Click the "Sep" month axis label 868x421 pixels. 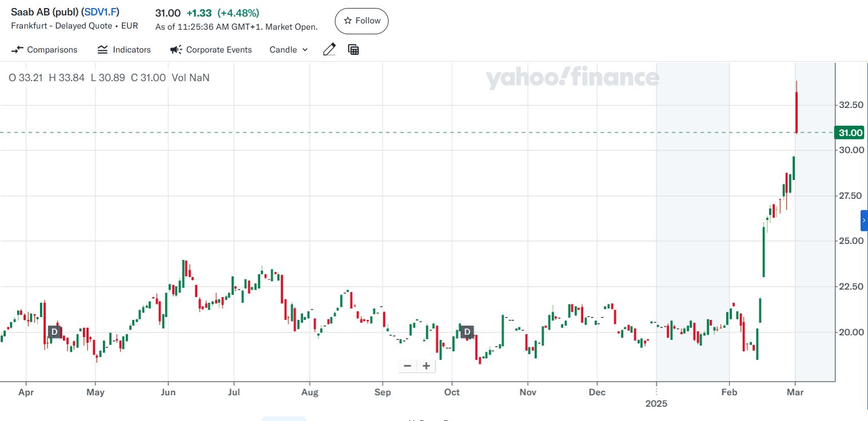click(382, 392)
